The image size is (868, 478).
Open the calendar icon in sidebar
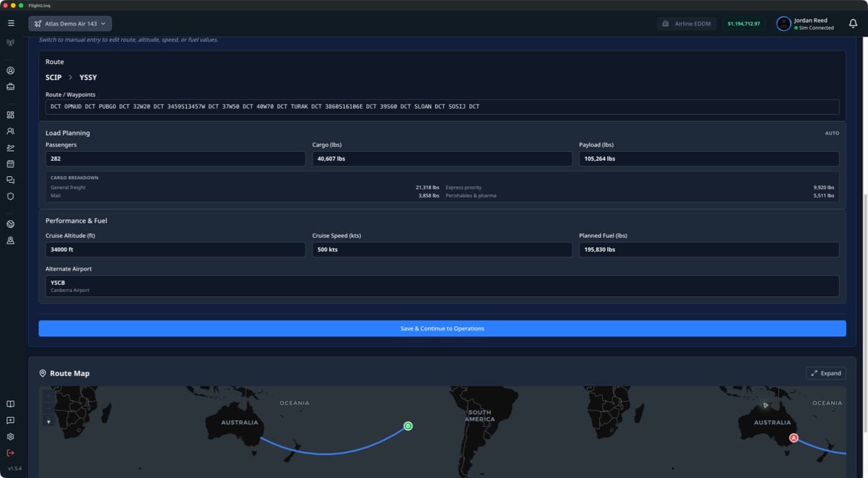point(11,164)
